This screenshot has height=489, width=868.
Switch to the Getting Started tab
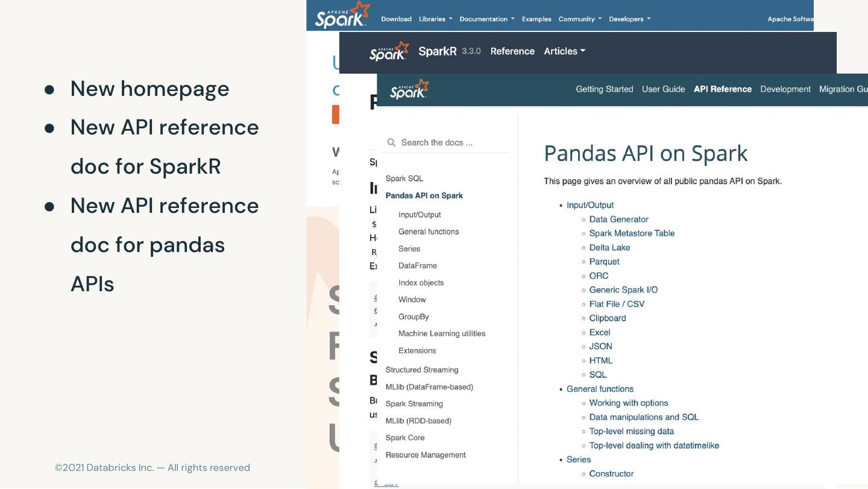coord(605,89)
